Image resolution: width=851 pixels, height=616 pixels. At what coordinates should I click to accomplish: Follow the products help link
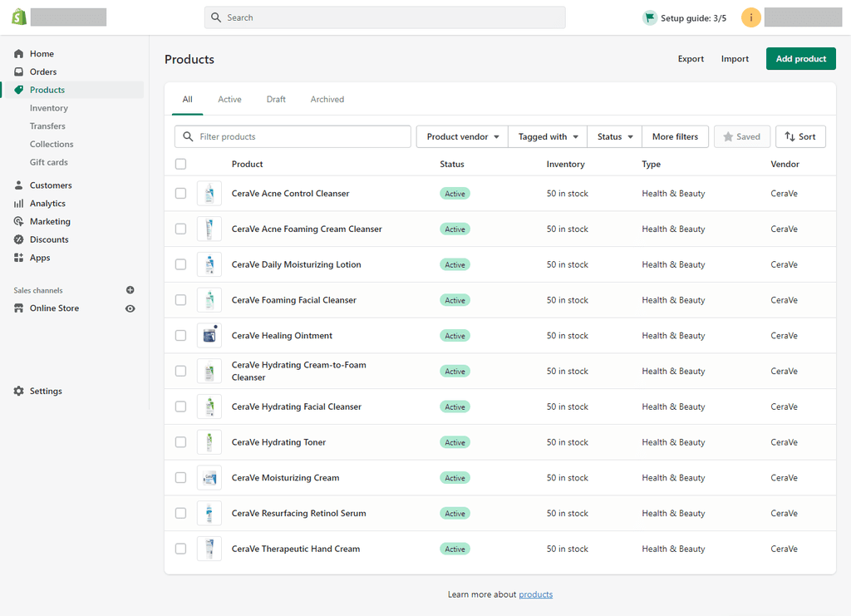536,594
